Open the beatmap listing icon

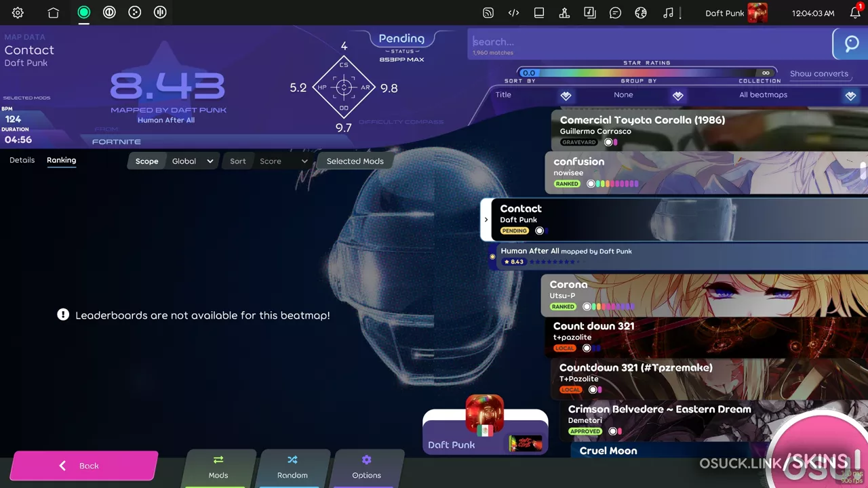pos(590,13)
